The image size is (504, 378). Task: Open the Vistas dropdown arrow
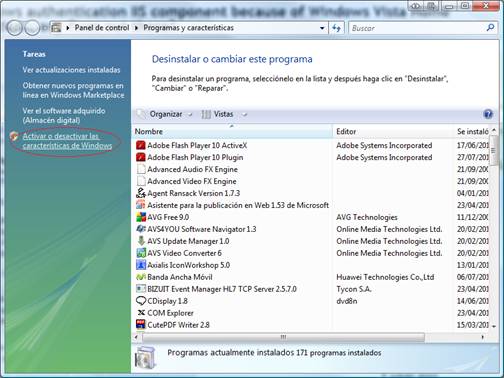point(244,114)
